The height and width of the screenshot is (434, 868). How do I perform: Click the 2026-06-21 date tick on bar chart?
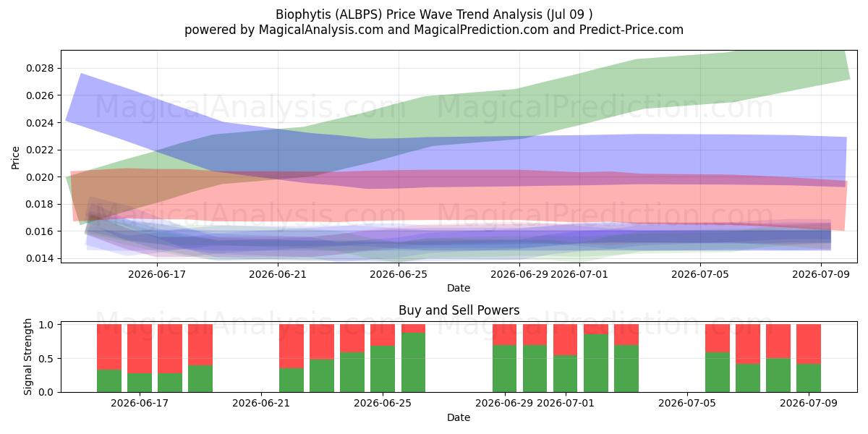pos(261,404)
